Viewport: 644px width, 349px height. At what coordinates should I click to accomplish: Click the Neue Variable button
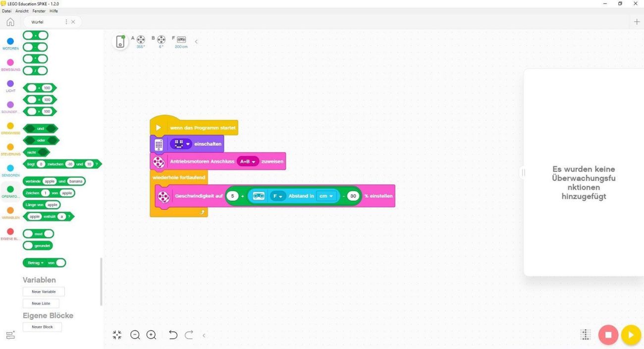pos(44,291)
